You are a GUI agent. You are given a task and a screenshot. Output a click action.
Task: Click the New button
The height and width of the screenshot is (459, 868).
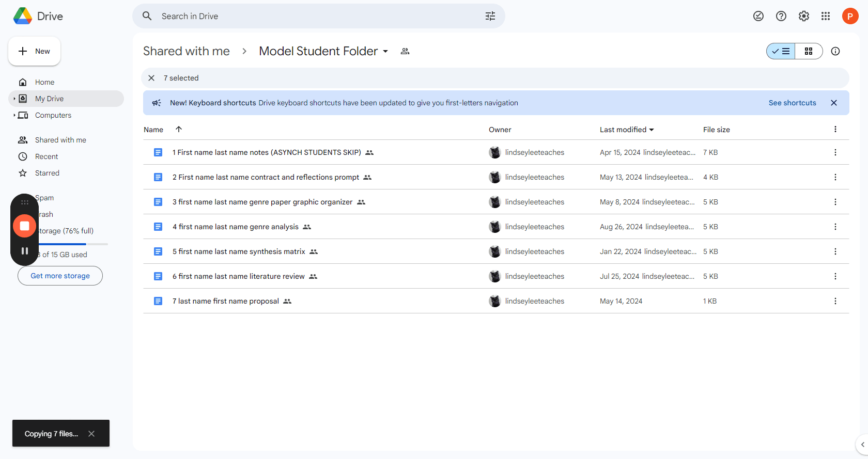34,51
